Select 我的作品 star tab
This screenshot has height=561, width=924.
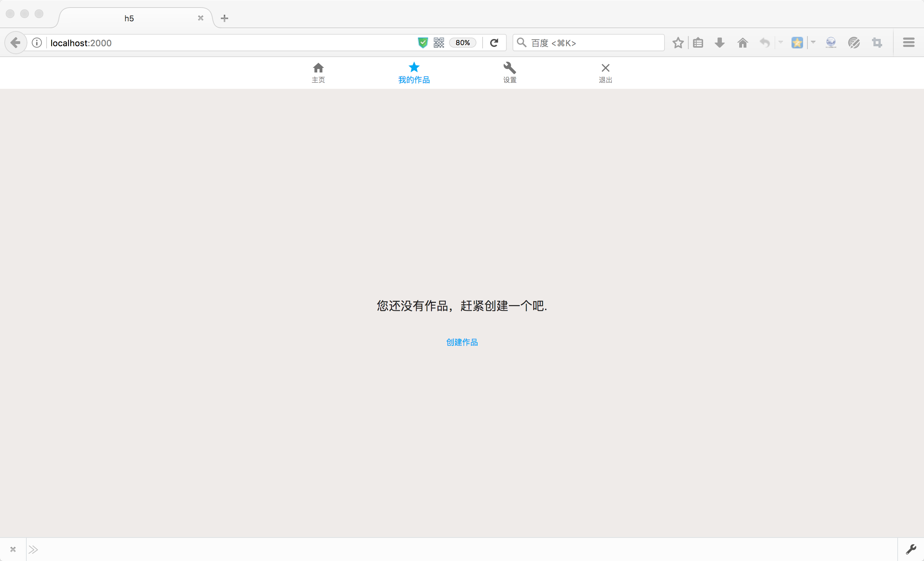414,73
